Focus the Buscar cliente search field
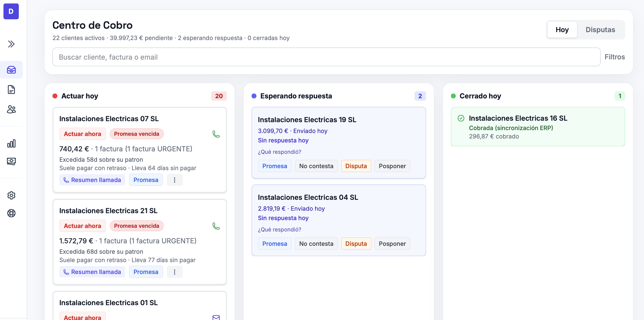 click(x=326, y=57)
